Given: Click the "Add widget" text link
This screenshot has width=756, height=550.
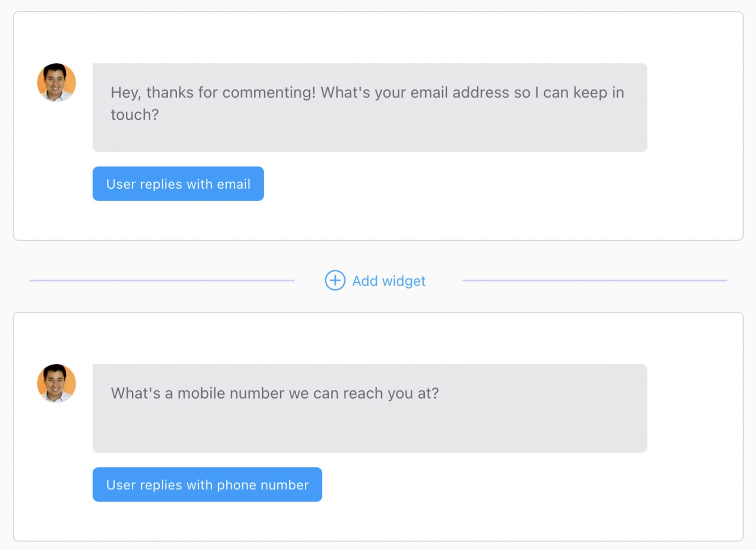Looking at the screenshot, I should click(x=389, y=281).
